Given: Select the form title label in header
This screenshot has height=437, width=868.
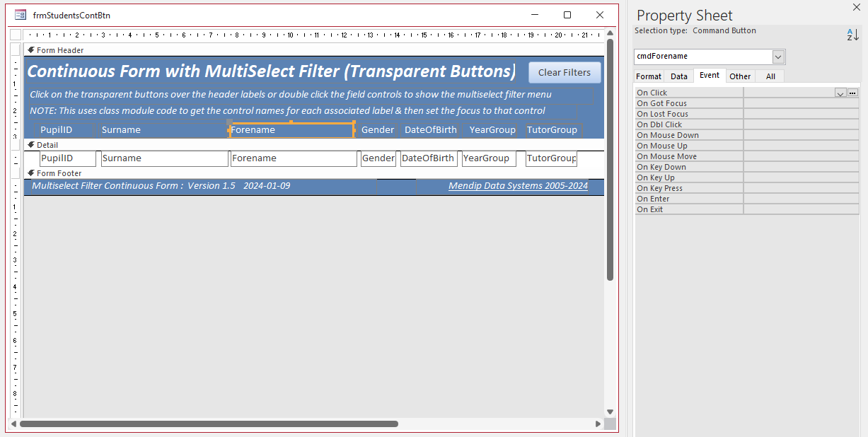Looking at the screenshot, I should click(272, 71).
